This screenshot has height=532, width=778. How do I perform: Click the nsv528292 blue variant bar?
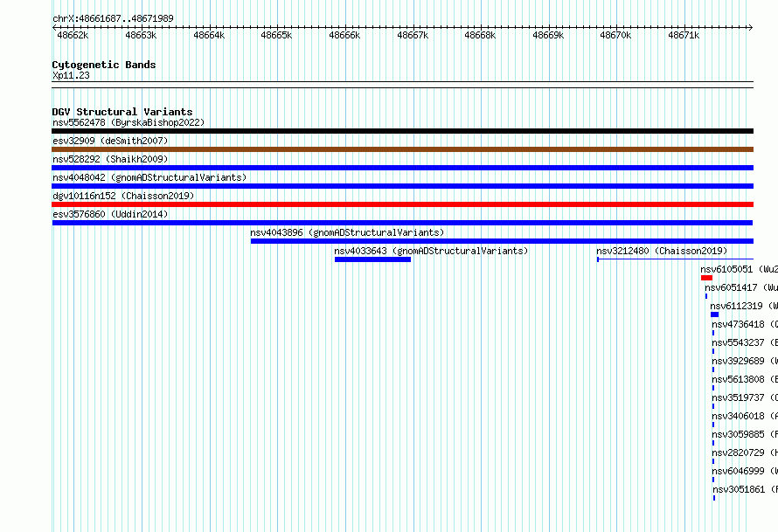point(402,168)
